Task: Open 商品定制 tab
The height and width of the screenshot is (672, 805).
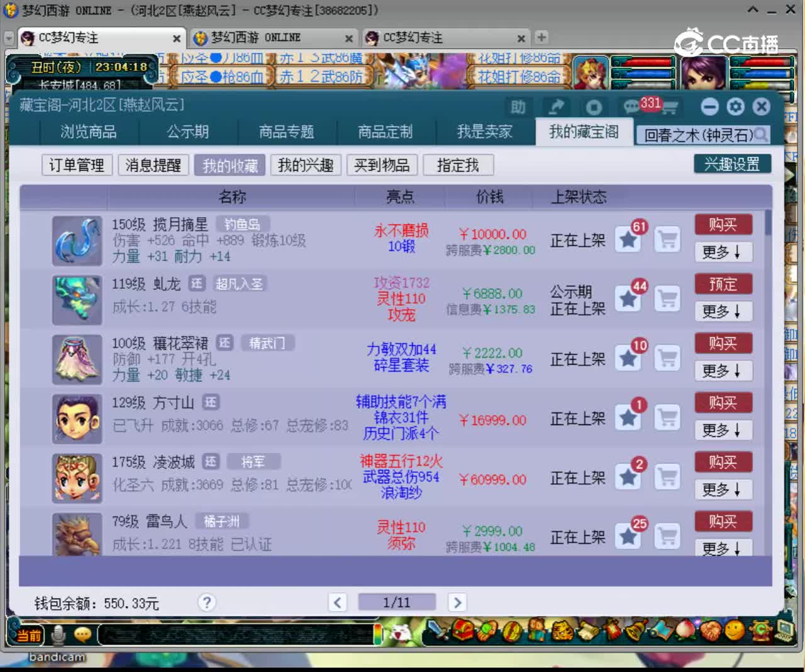Action: [x=386, y=132]
